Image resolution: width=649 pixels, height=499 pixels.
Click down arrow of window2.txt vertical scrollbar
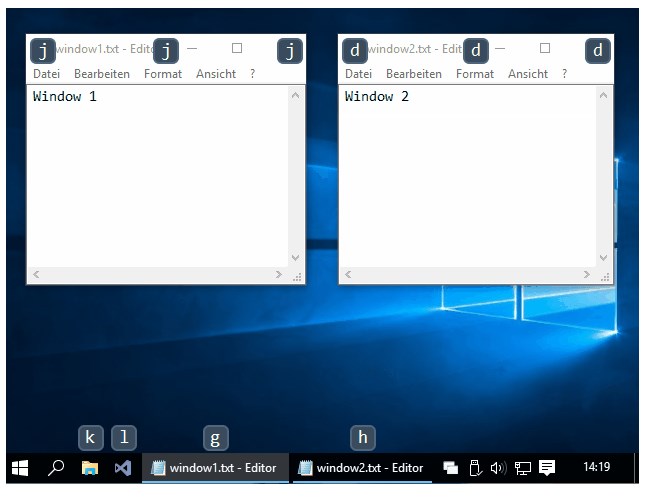602,257
